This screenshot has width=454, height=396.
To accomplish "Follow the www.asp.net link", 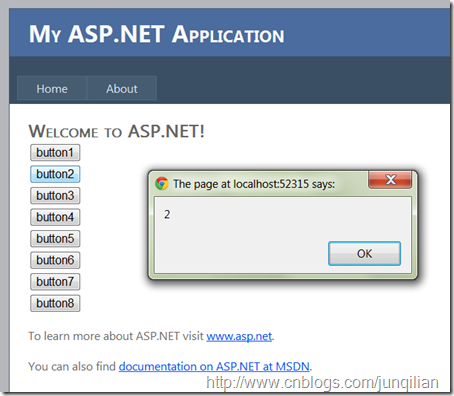I will (239, 336).
